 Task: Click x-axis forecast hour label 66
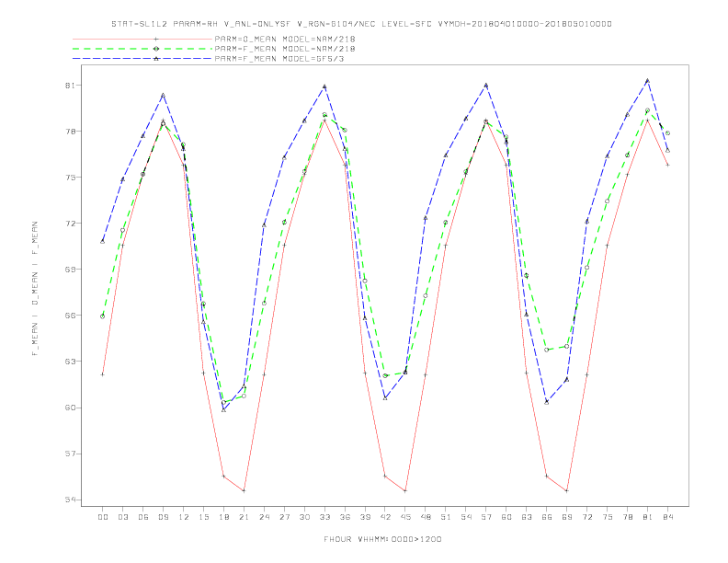547,517
